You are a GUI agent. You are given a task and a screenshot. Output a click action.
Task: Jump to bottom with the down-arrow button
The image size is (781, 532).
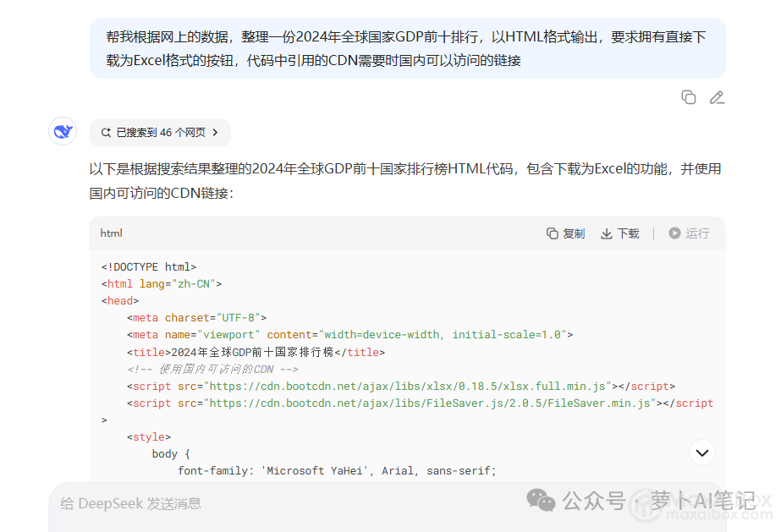coord(701,453)
